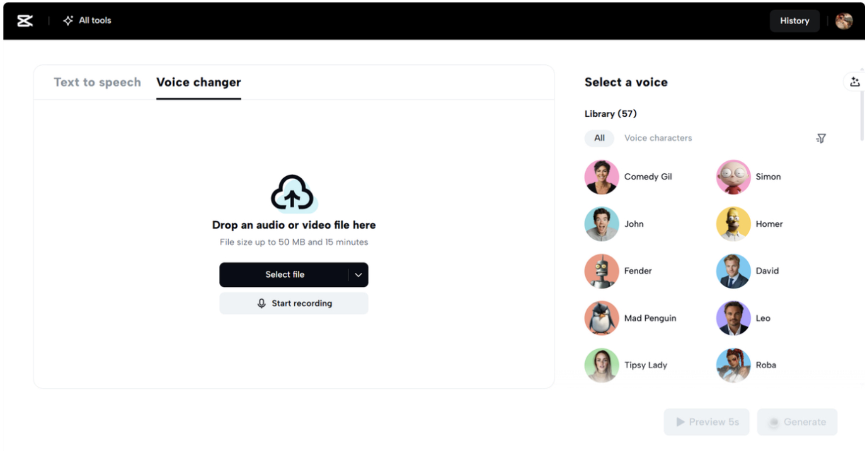
Task: Click the sparkle icon next to All tools
Action: coord(68,20)
